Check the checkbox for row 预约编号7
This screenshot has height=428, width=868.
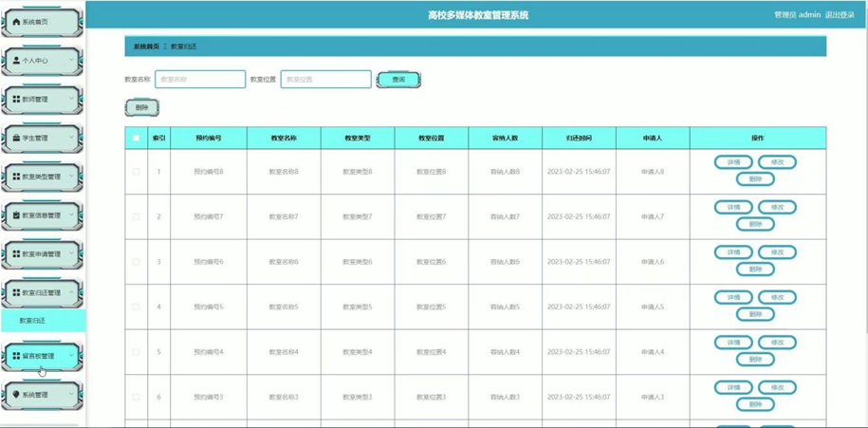tap(137, 216)
